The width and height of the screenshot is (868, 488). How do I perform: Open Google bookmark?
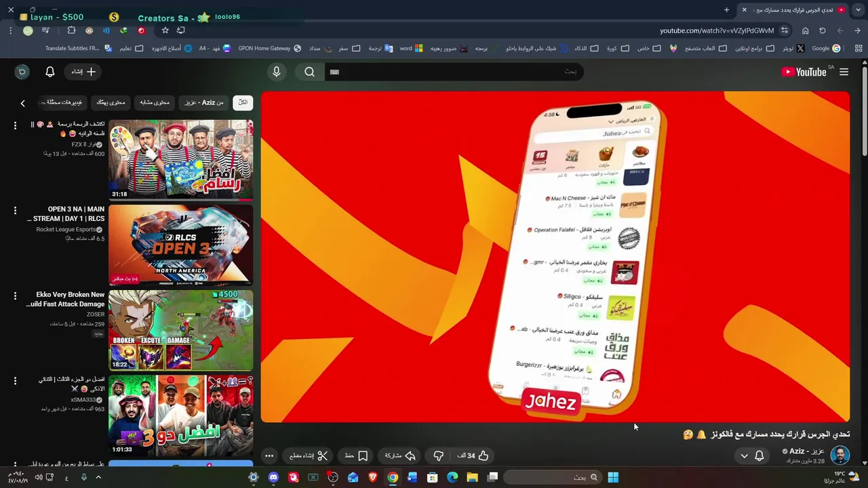[825, 48]
